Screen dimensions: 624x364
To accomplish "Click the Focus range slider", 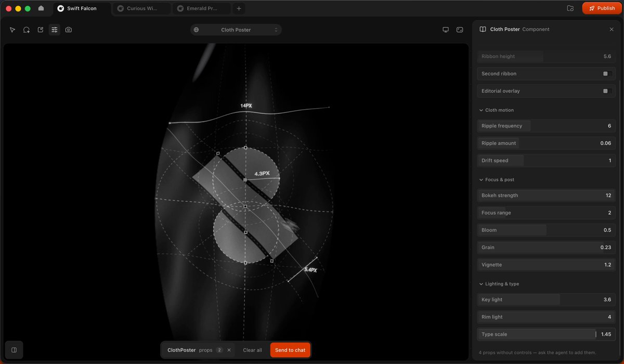I will (x=546, y=213).
